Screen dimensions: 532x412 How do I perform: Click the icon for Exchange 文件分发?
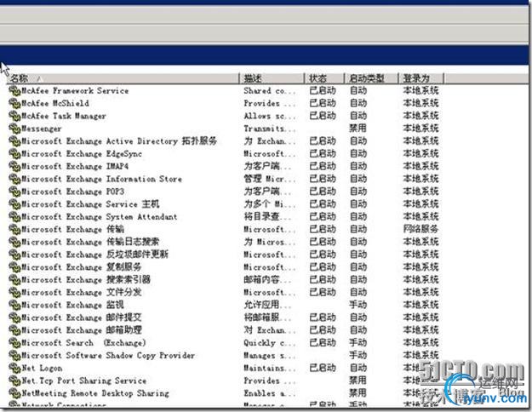tap(14, 292)
